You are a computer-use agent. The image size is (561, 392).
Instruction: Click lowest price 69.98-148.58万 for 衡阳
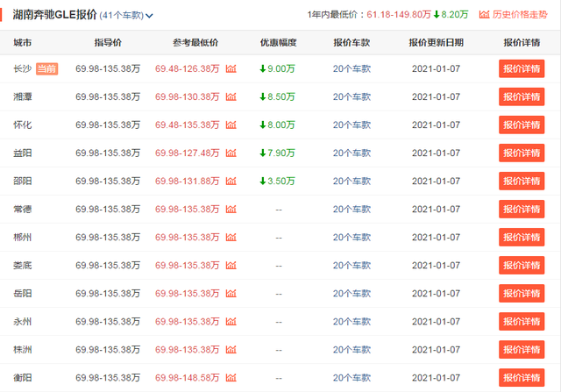(x=187, y=378)
